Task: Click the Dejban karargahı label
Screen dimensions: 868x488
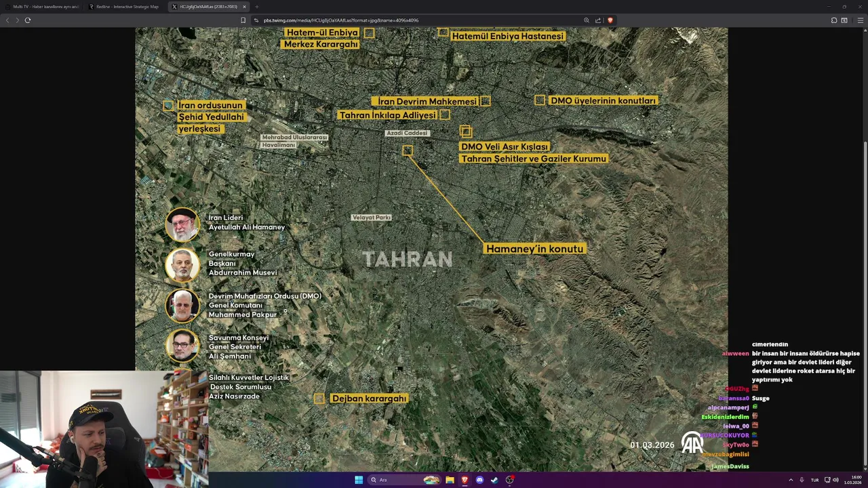Action: pos(369,399)
